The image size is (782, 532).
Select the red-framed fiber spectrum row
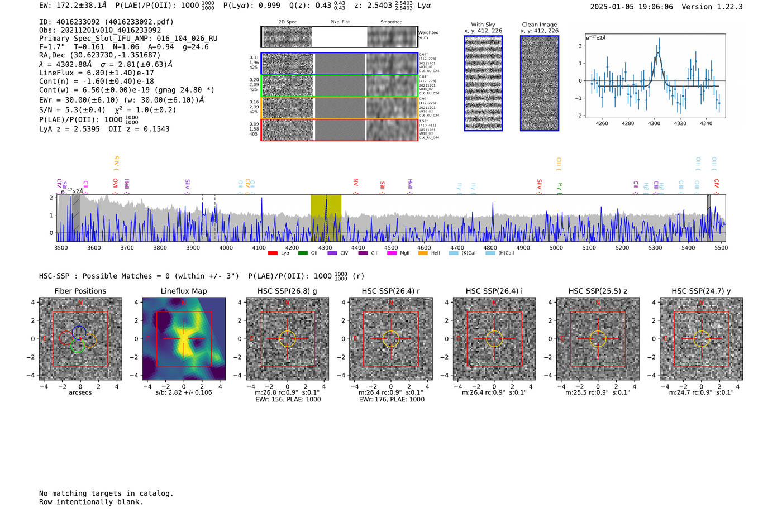tap(340, 130)
